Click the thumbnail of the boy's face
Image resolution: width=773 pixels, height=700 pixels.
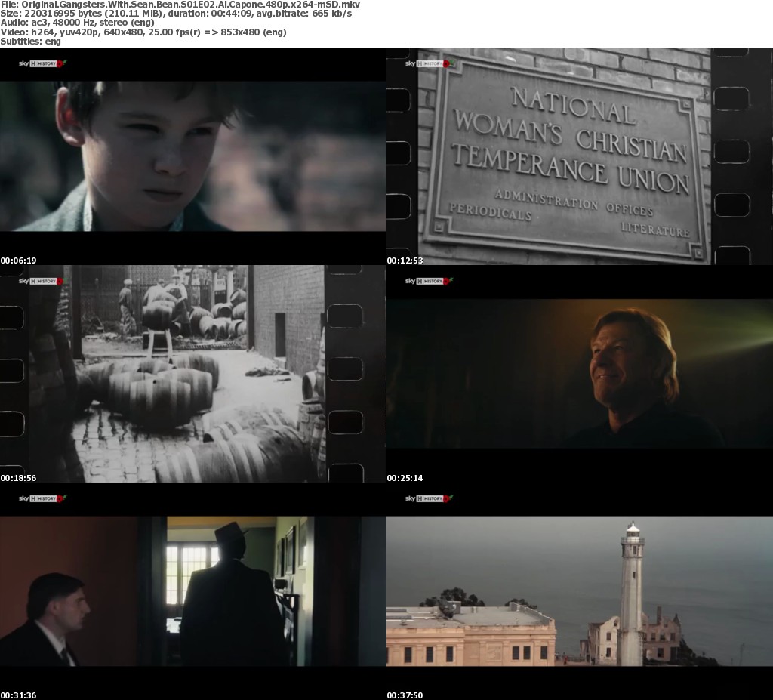tap(192, 155)
